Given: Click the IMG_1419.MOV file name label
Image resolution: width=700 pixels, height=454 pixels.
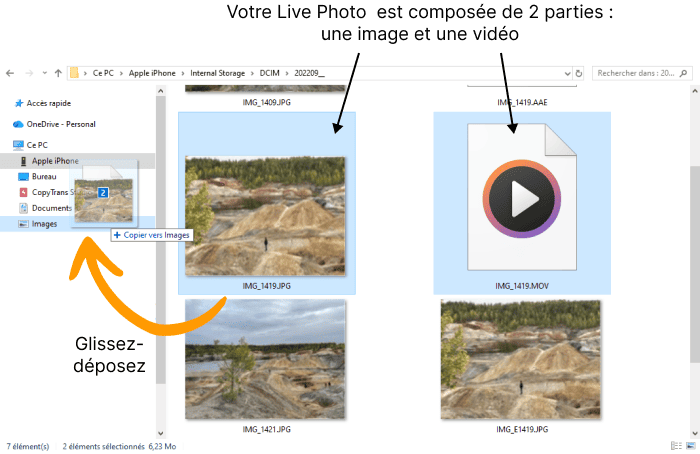Looking at the screenshot, I should pyautogui.click(x=522, y=286).
